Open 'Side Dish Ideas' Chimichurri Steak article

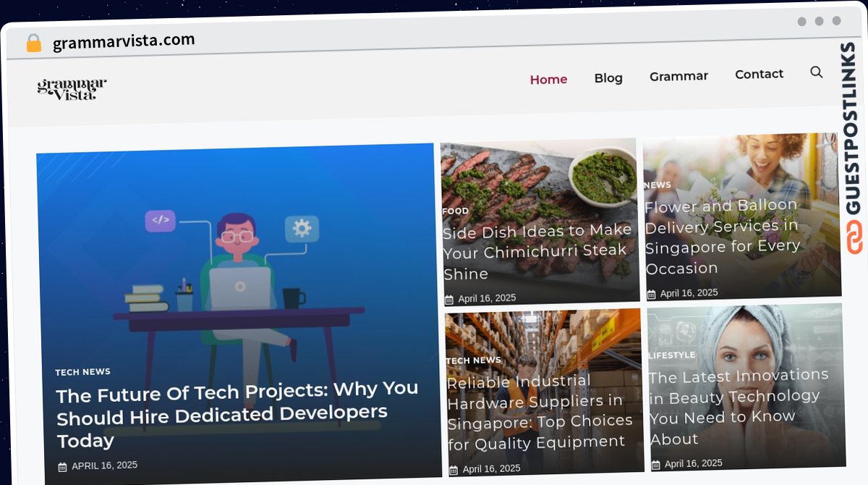(537, 252)
